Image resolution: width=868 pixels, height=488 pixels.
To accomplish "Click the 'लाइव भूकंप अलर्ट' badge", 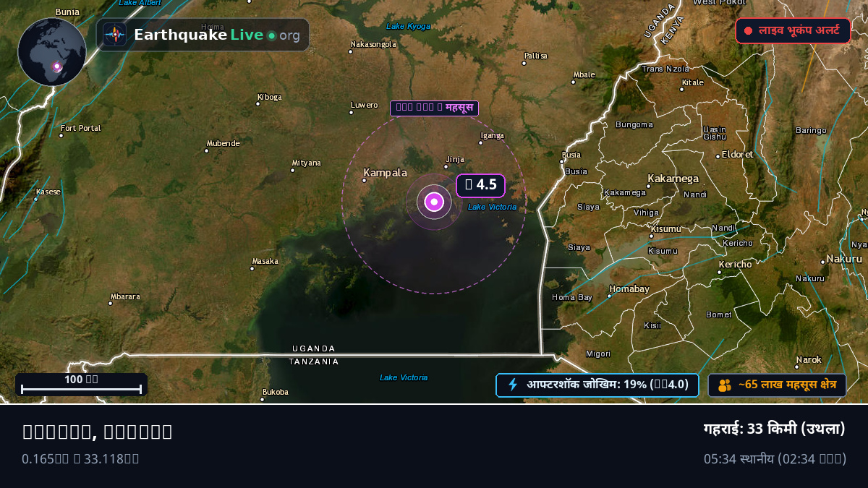I will click(x=793, y=31).
